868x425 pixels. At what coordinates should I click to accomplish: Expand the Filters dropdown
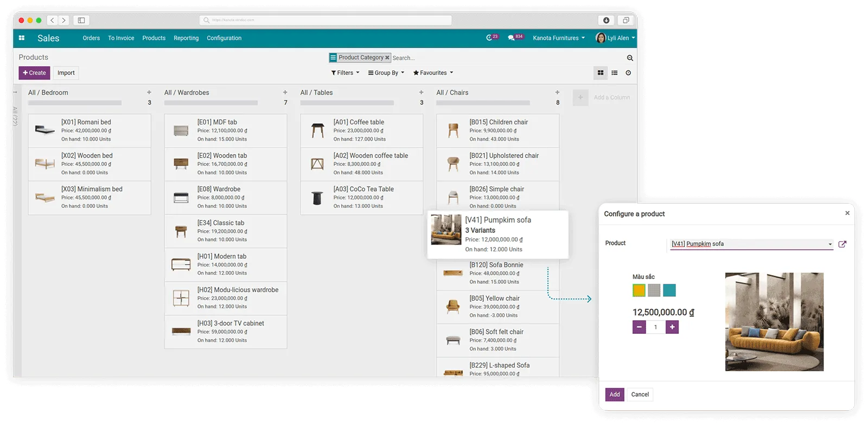[345, 73]
